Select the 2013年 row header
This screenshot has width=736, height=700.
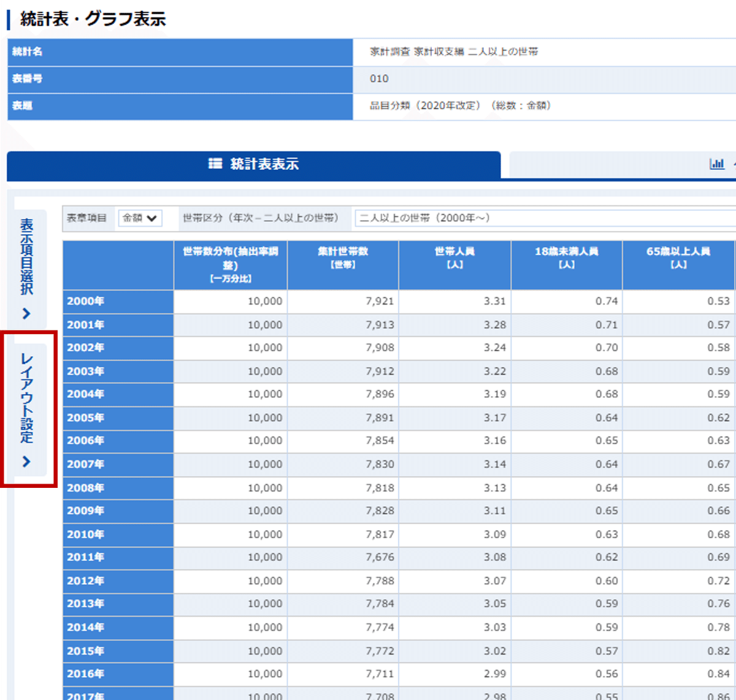(x=118, y=604)
